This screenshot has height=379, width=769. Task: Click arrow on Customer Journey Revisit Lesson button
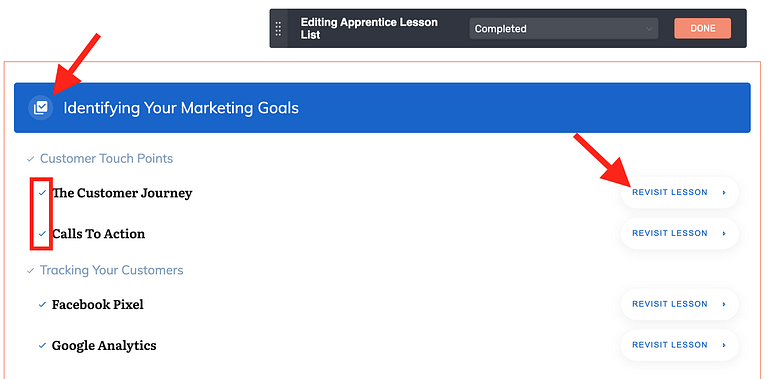[724, 193]
